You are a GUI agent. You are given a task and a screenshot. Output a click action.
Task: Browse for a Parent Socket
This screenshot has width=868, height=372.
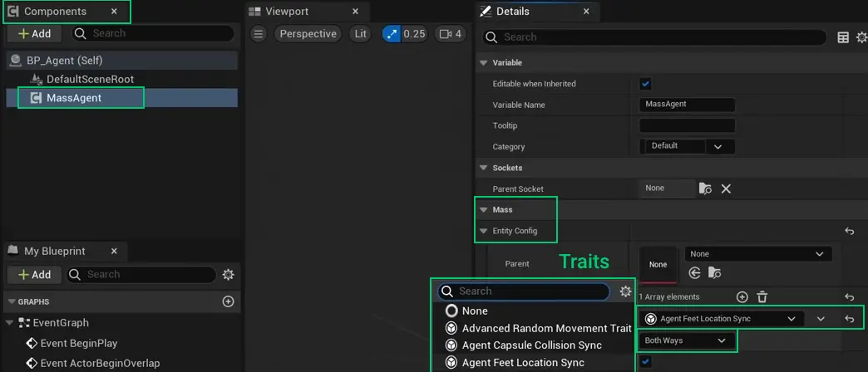click(x=705, y=189)
